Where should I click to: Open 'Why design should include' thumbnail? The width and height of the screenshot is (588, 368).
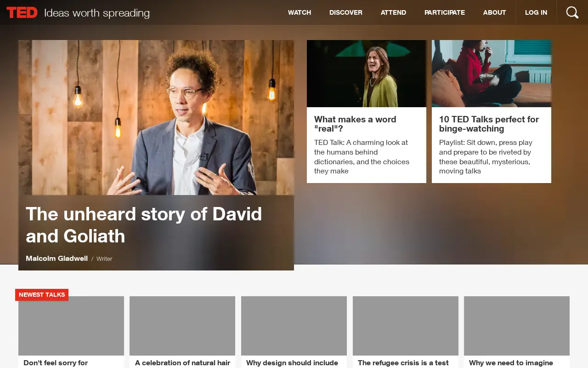[294, 326]
